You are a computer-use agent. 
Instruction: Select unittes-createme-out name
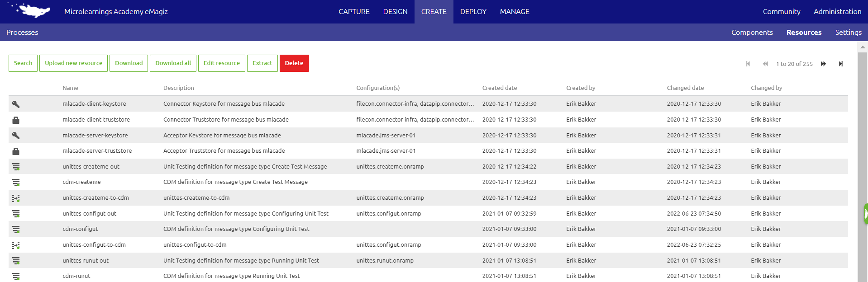(91, 167)
